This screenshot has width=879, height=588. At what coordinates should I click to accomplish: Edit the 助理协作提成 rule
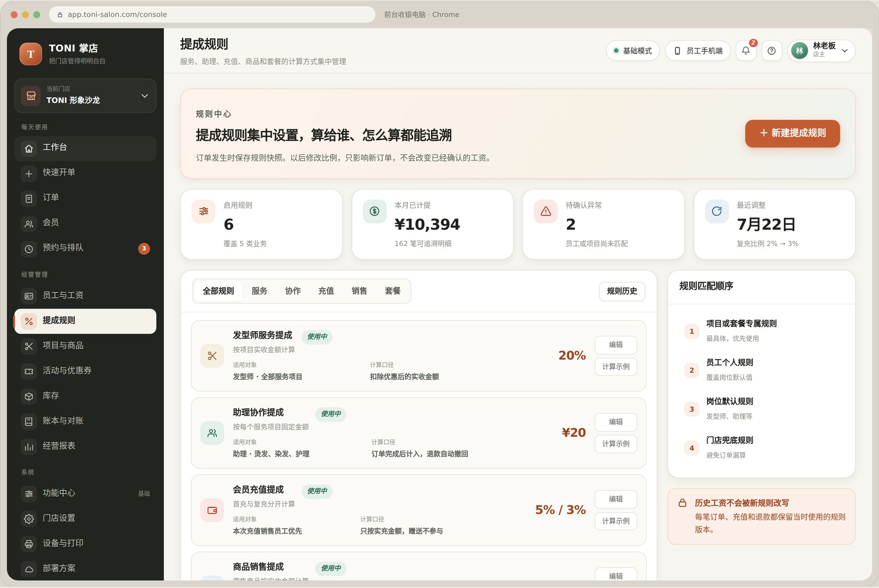[616, 422]
